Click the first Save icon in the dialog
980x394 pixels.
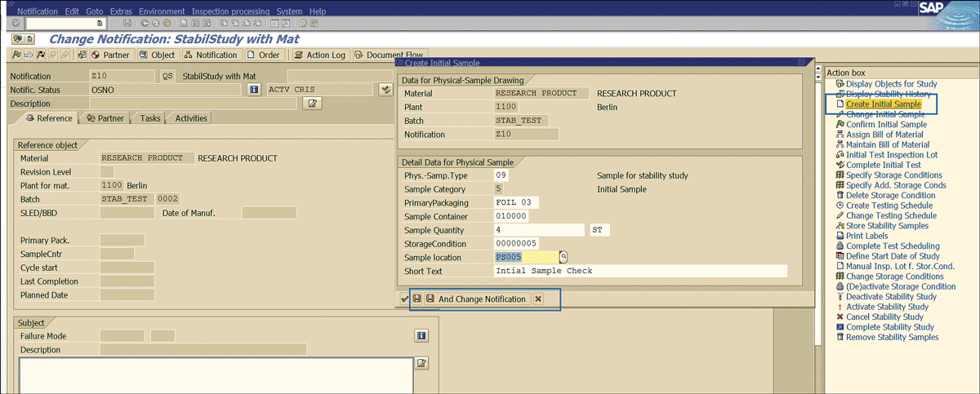[417, 299]
